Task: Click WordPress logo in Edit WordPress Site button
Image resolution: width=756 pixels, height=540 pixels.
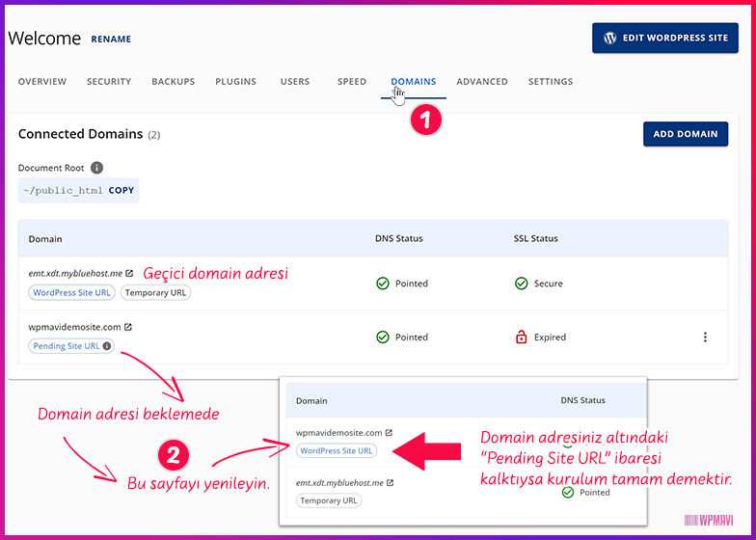Action: tap(609, 39)
